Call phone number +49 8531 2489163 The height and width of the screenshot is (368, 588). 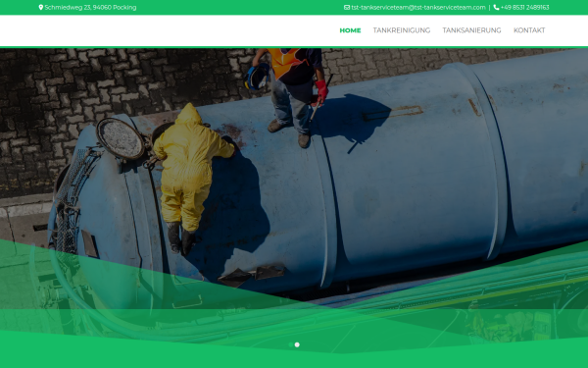click(524, 8)
